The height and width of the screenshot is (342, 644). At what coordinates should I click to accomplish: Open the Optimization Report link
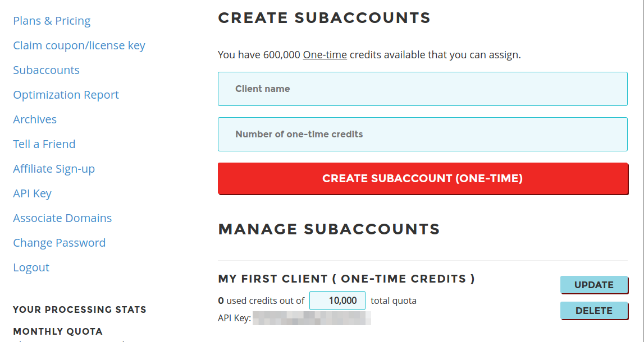click(x=66, y=95)
